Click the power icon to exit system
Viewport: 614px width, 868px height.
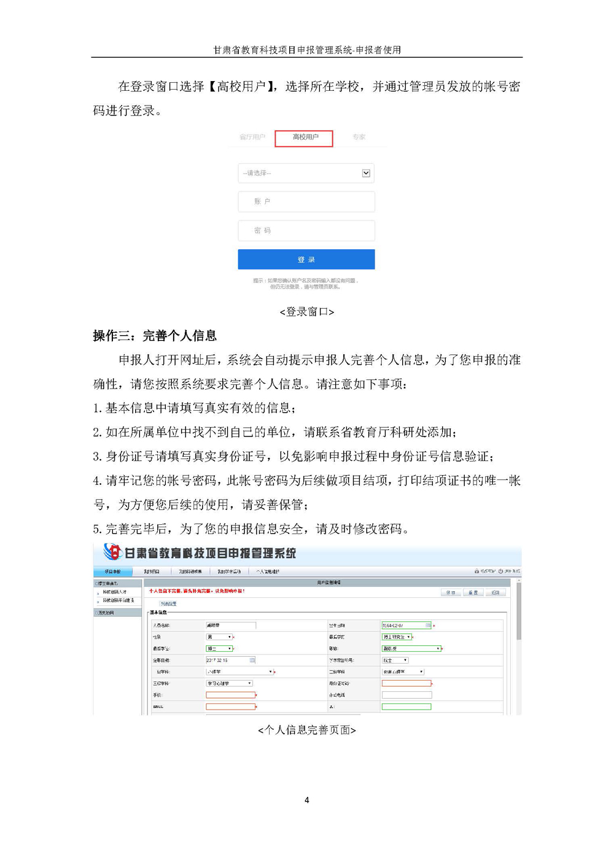coord(500,572)
